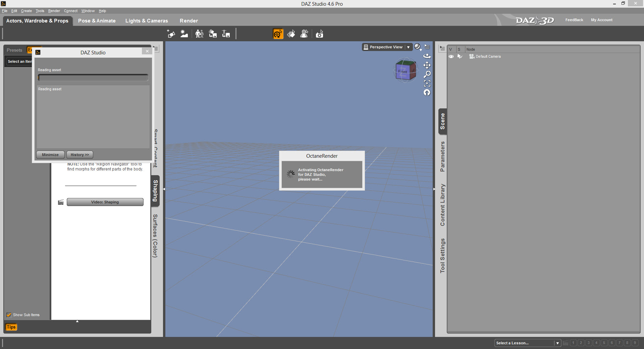Toggle visibility eye for Default Camera

(451, 56)
